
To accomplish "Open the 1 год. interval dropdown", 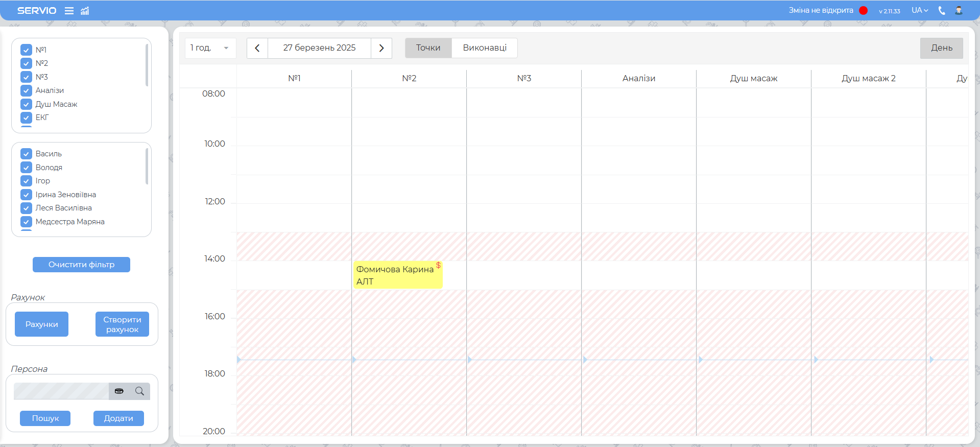I will tap(210, 48).
